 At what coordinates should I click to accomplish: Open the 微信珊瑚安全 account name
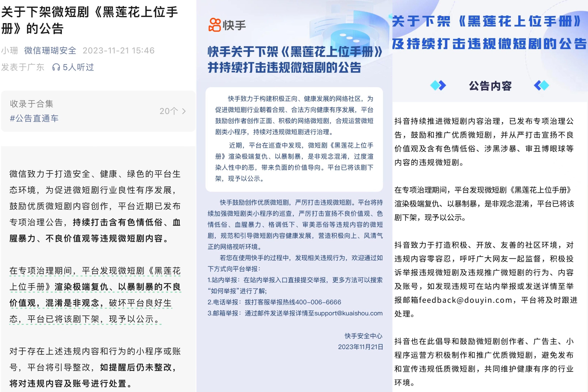pyautogui.click(x=50, y=50)
